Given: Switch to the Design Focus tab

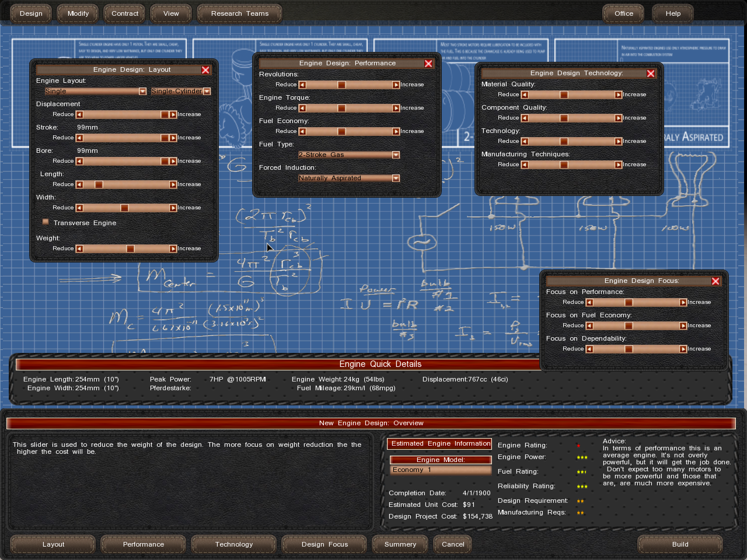Looking at the screenshot, I should 324,544.
